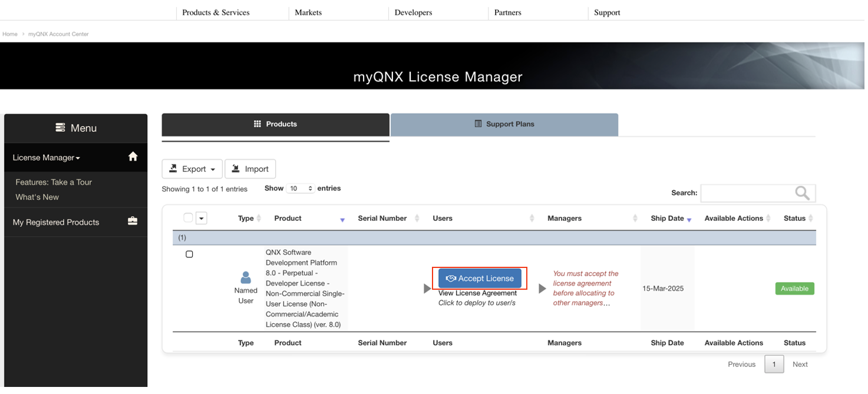Viewport: 868px width, 394px height.
Task: Open the Partners menu
Action: [x=508, y=12]
